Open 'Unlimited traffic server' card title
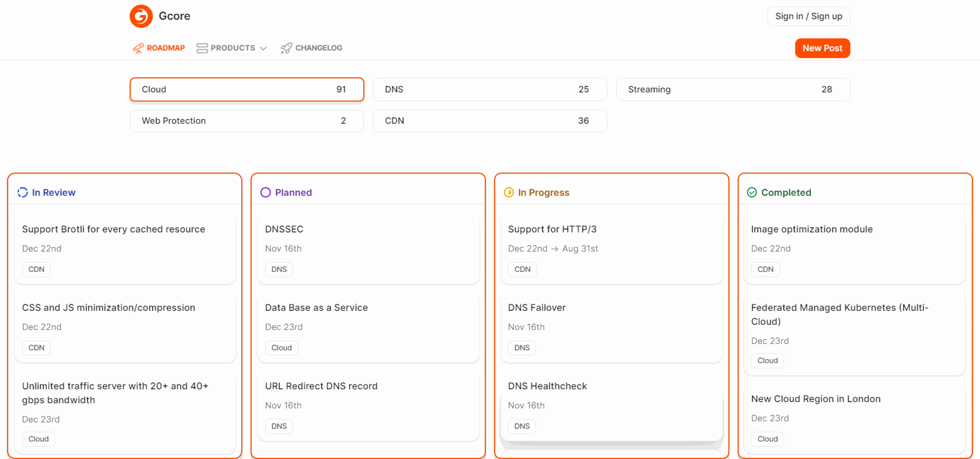Viewport: 980px width, 459px height. point(115,393)
